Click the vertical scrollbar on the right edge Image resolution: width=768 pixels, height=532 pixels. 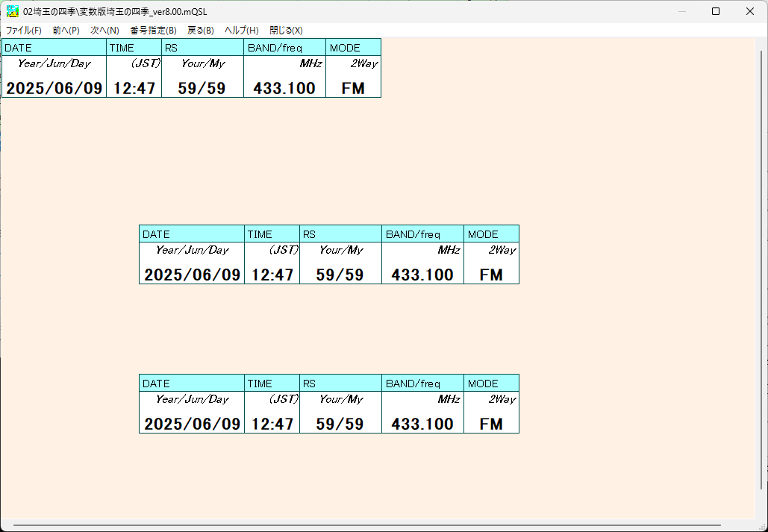point(761,269)
